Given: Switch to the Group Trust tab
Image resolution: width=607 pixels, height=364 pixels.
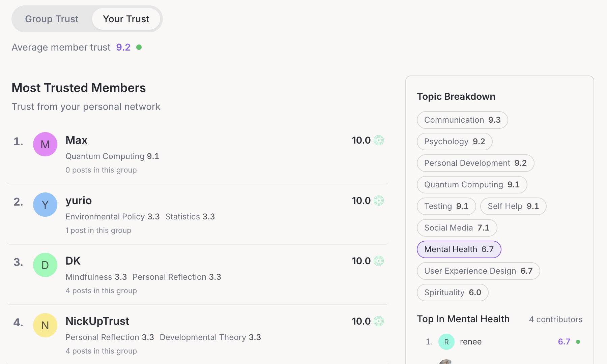Looking at the screenshot, I should [52, 19].
